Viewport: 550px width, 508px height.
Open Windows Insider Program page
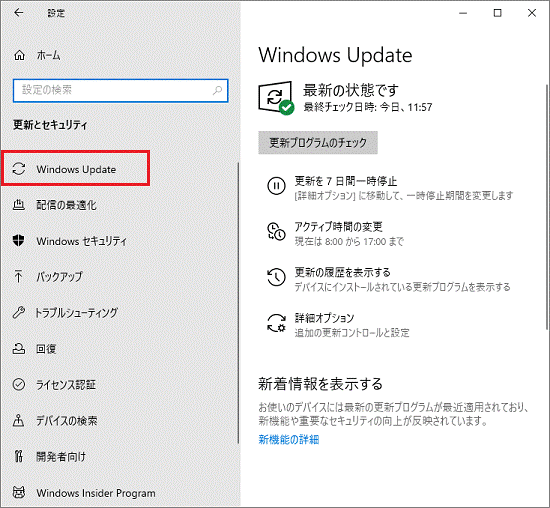tap(96, 493)
